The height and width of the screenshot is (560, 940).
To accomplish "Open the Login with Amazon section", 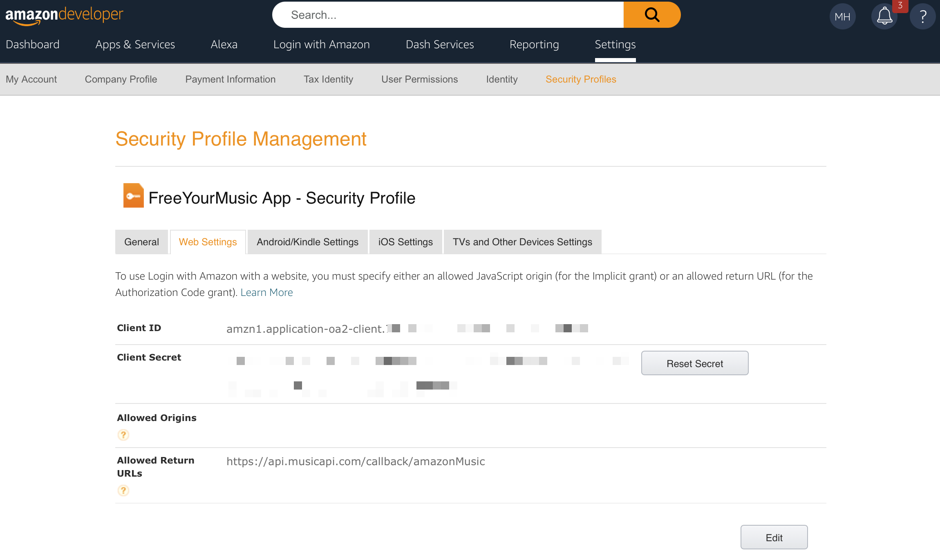I will 322,44.
